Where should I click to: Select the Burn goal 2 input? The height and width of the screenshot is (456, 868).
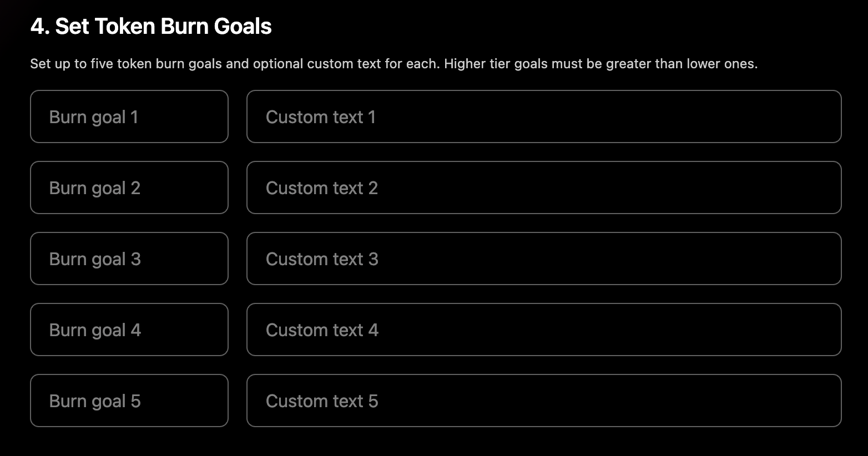click(x=129, y=188)
